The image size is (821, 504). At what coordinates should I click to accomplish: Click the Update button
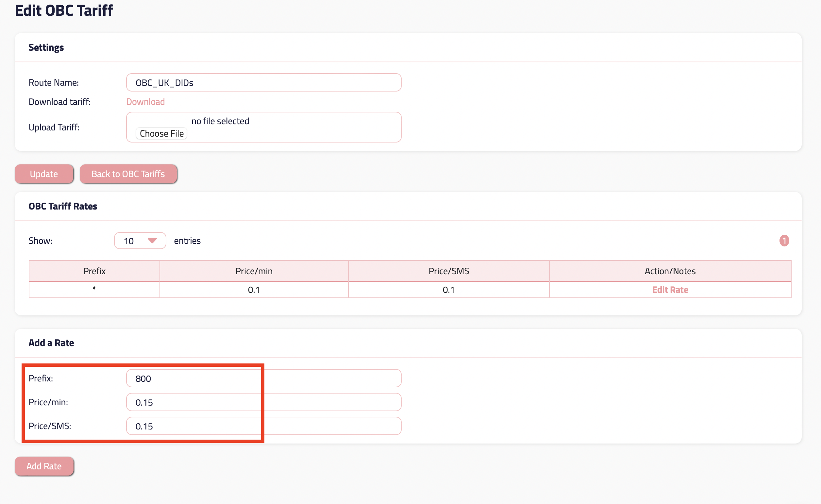44,174
